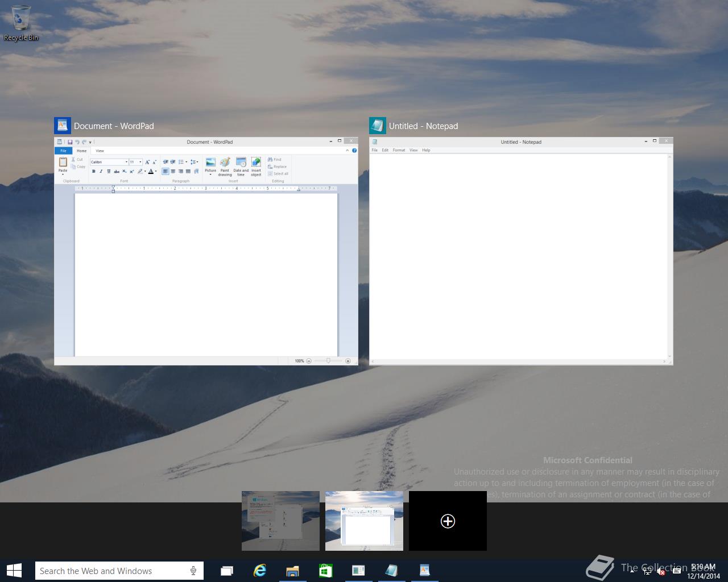Open the Store from the taskbar
This screenshot has height=582, width=728.
[325, 571]
